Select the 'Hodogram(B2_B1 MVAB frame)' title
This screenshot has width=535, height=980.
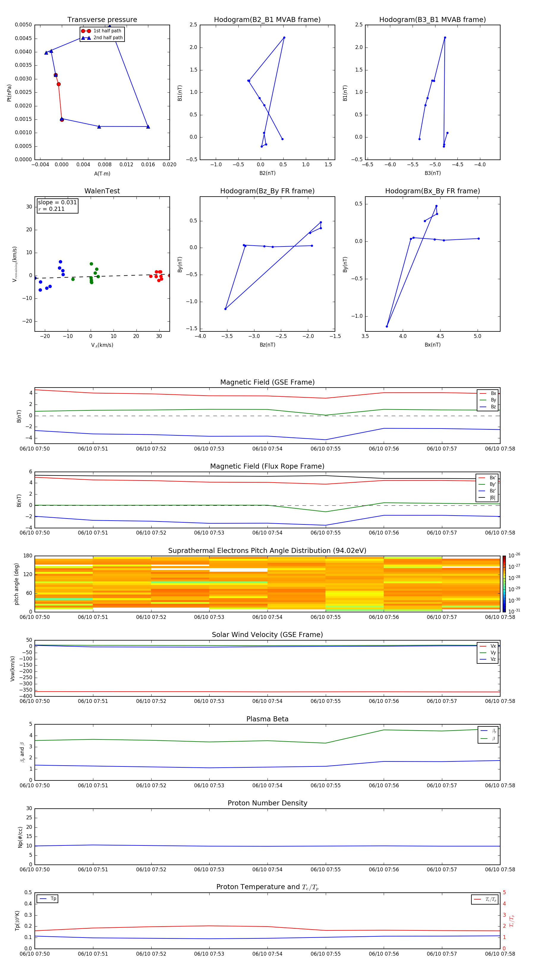267,20
